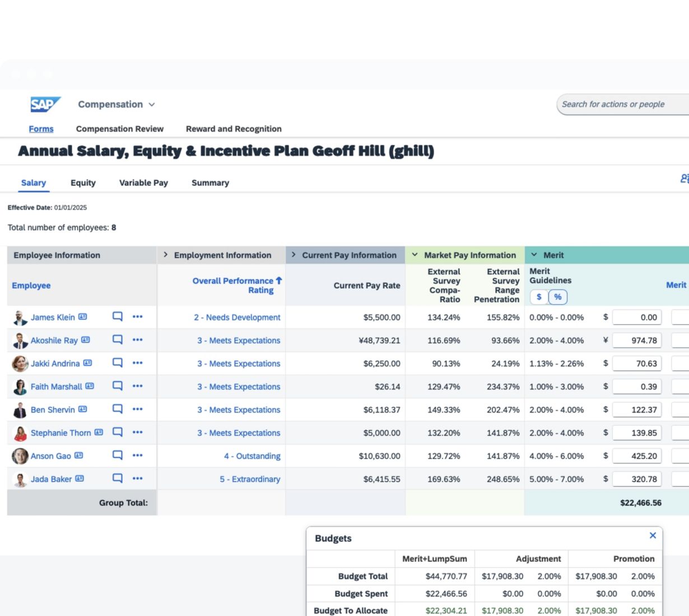Click the merit amount field for James Klein
Viewport: 689px width, 616px height.
pos(637,318)
